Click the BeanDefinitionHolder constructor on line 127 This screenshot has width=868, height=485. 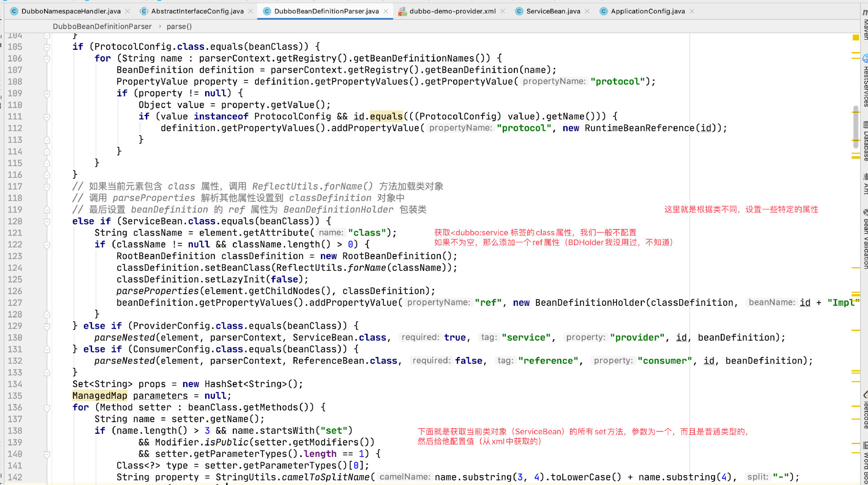click(x=590, y=303)
